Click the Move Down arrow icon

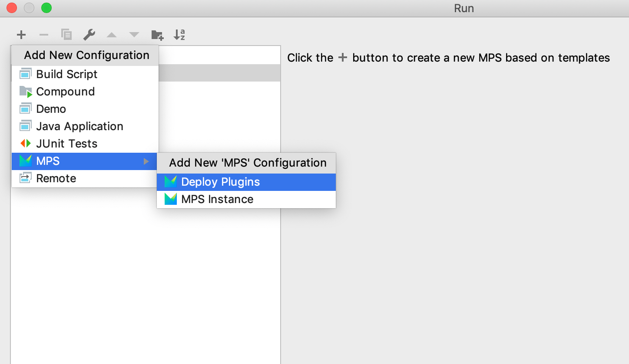134,35
